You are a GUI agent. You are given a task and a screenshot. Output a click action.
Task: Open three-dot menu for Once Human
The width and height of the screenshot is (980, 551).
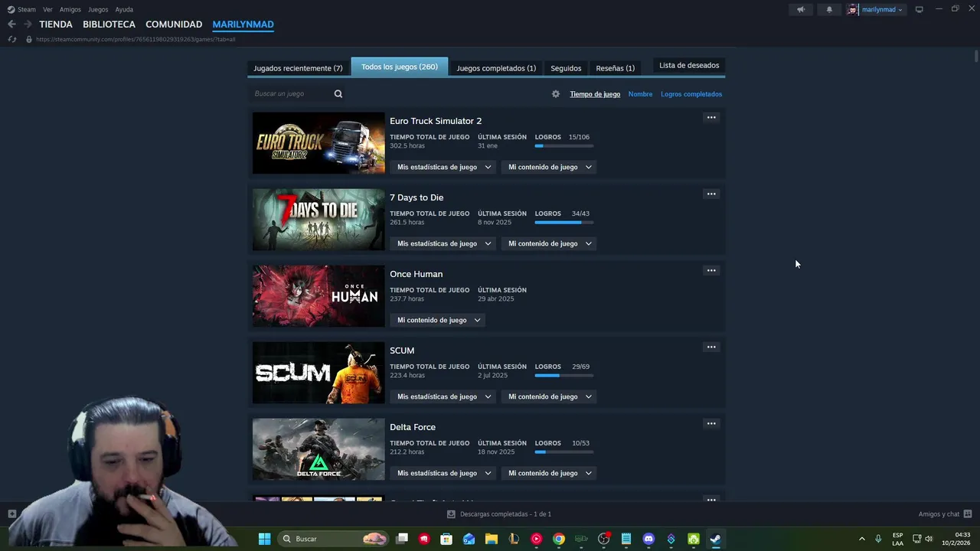pos(711,271)
